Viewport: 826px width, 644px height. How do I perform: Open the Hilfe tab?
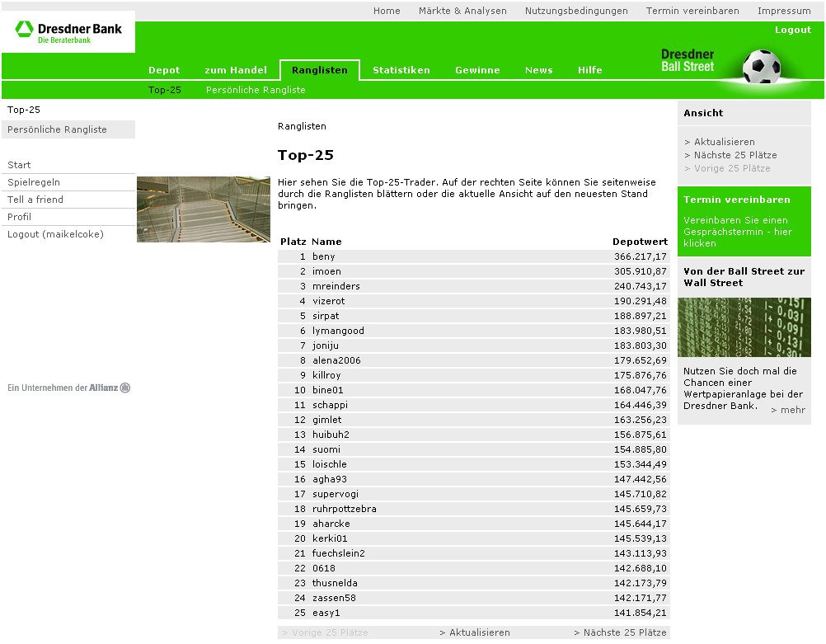[x=590, y=70]
